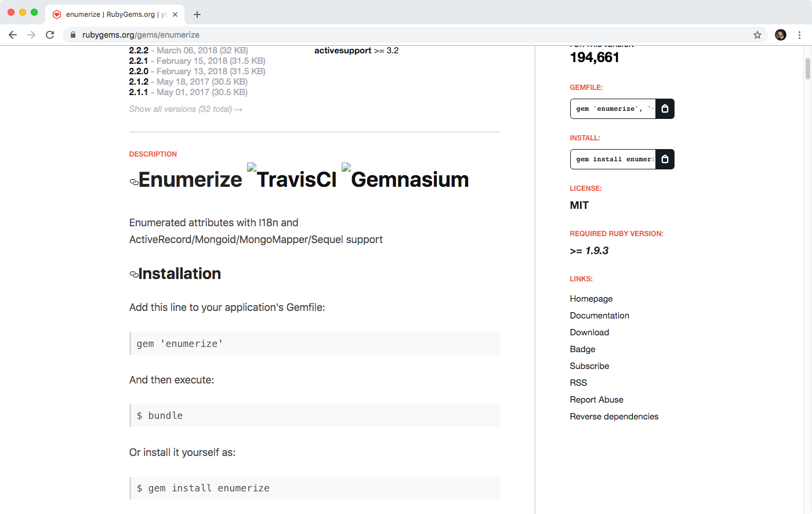Image resolution: width=812 pixels, height=514 pixels.
Task: Click the Enumerize heading text
Action: click(190, 180)
